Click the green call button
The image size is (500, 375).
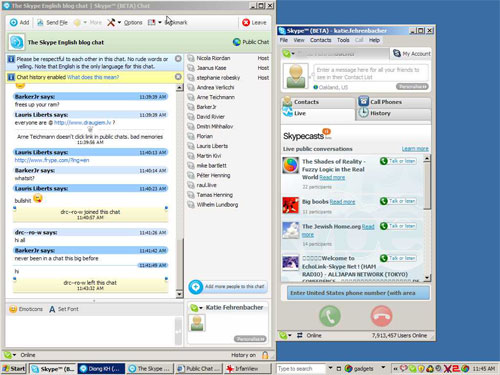point(330,316)
